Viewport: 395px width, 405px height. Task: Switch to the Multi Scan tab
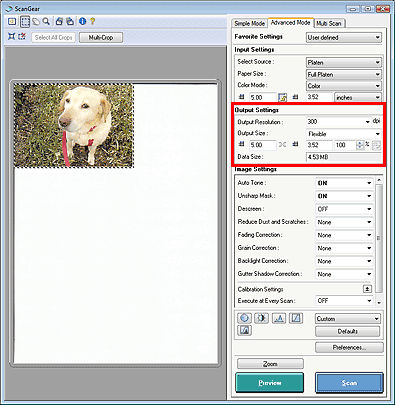[329, 23]
